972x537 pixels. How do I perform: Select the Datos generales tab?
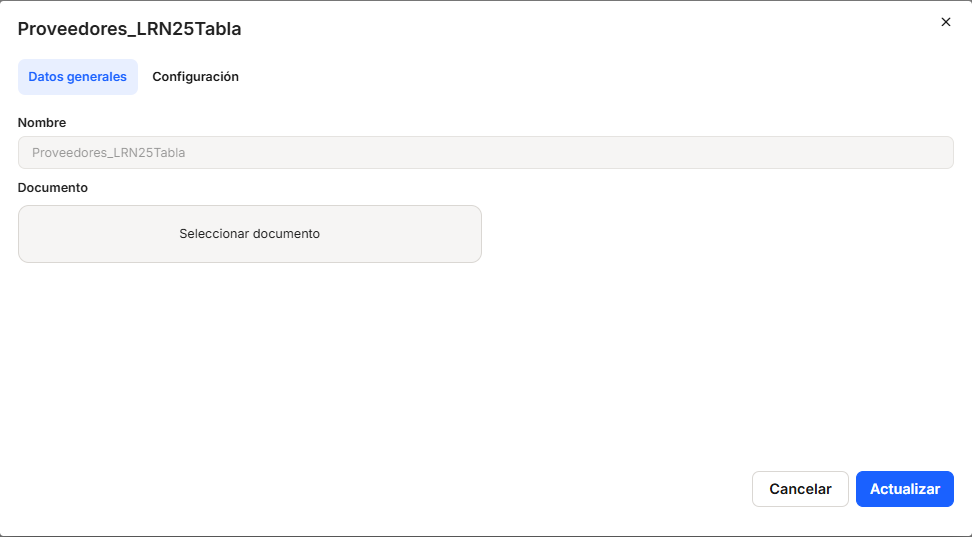(78, 77)
